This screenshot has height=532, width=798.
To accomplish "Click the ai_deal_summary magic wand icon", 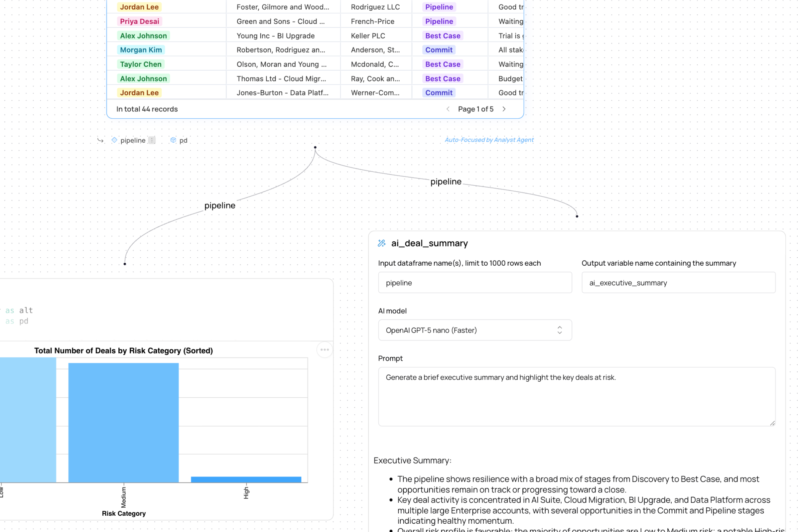I will [x=382, y=243].
